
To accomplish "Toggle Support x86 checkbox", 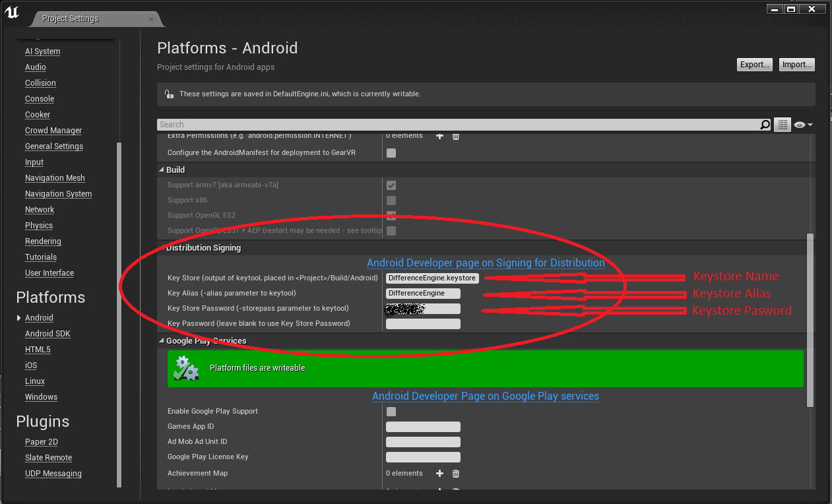I will (391, 201).
